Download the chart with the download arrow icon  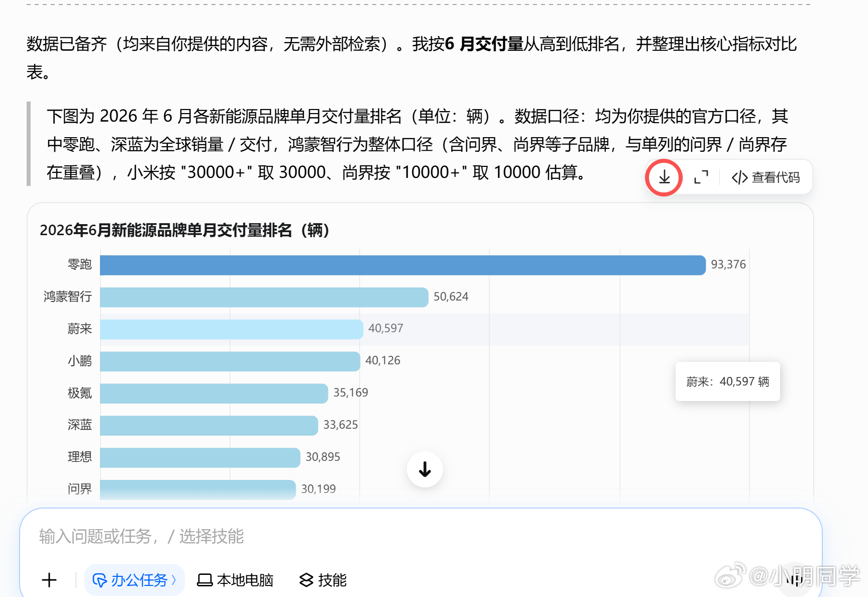click(664, 177)
